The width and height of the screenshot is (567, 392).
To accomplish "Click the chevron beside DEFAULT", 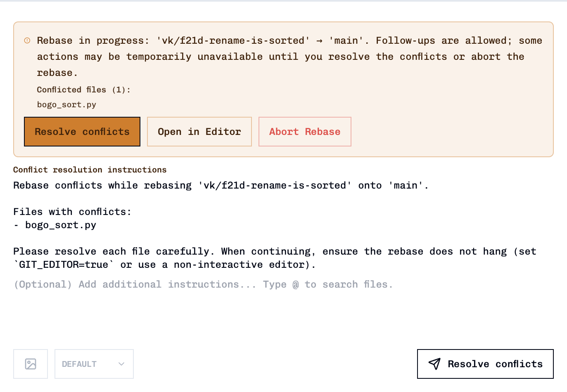I will click(x=121, y=364).
